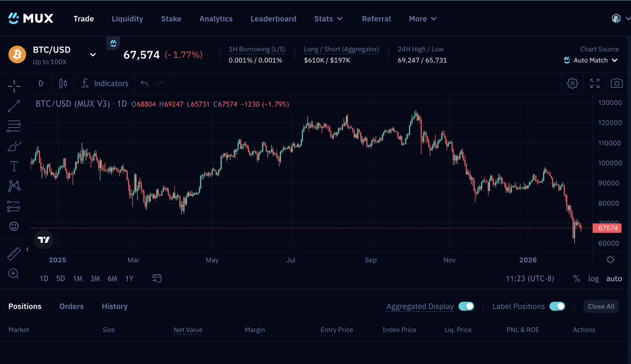Click the Long / Short (Aggregator) label
The width and height of the screenshot is (631, 364).
point(341,49)
